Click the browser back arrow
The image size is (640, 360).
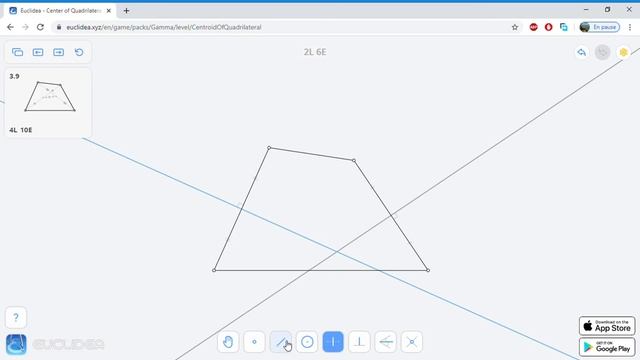coord(10,27)
